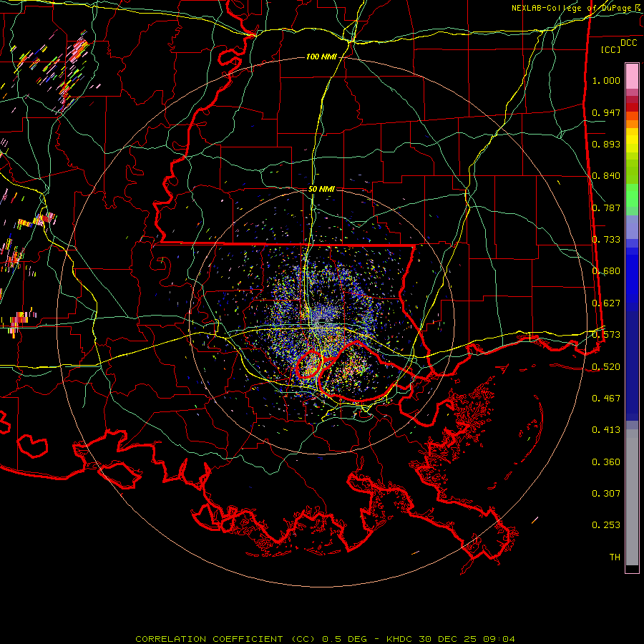Click the [CC] units label
This screenshot has width=644, height=644.
(611, 49)
